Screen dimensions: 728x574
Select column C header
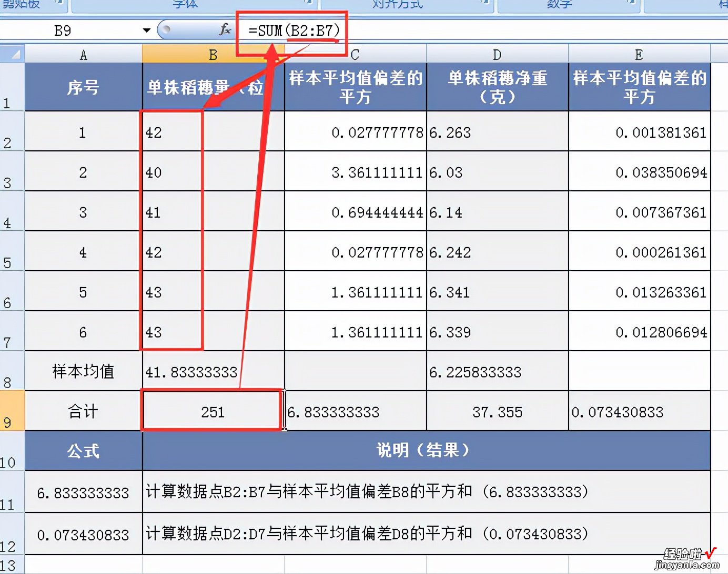[355, 54]
